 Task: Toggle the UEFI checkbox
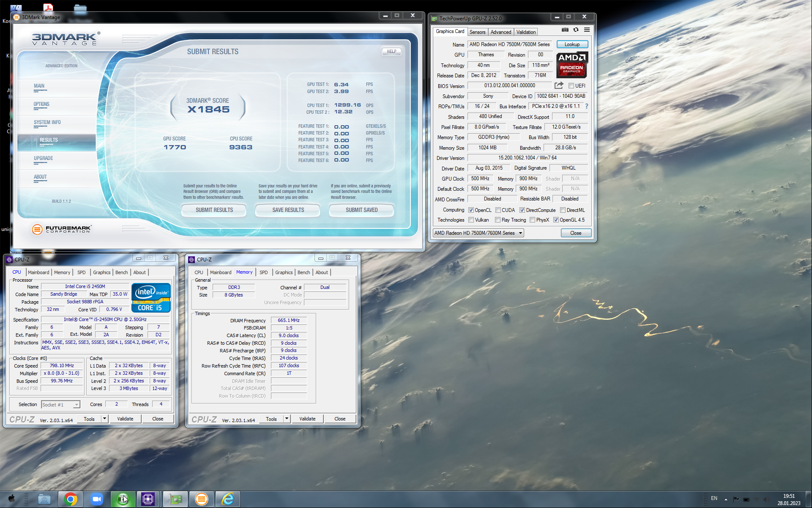coord(571,86)
